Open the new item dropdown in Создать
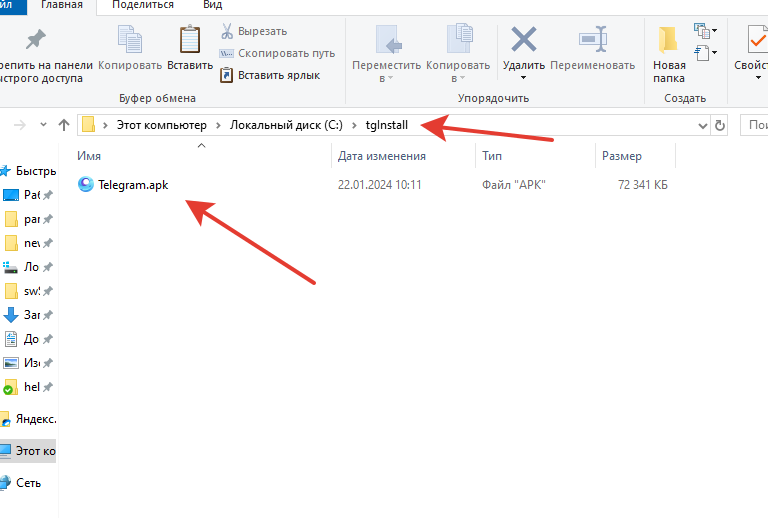Viewport: 768px width, 518px height. (x=705, y=31)
